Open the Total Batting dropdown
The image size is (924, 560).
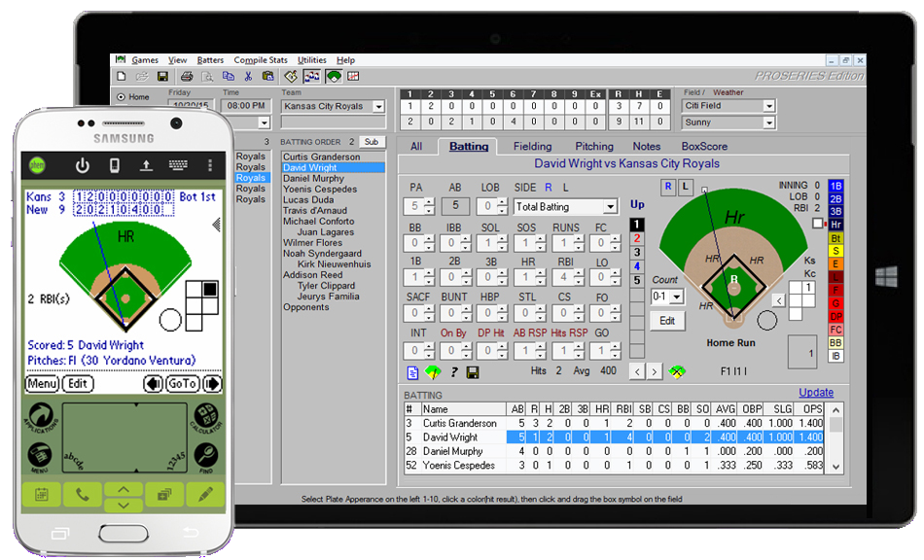(611, 207)
